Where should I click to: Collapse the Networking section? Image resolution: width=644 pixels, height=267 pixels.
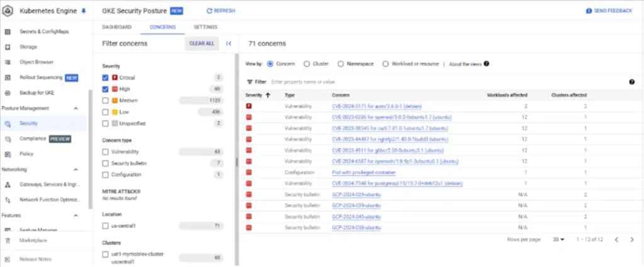click(x=76, y=169)
